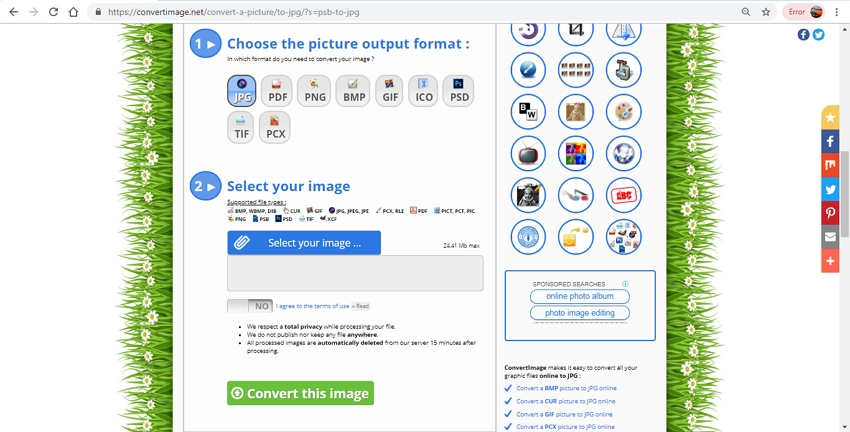Open the online photo album sponsored link
Screen dimensions: 850x432
580,297
